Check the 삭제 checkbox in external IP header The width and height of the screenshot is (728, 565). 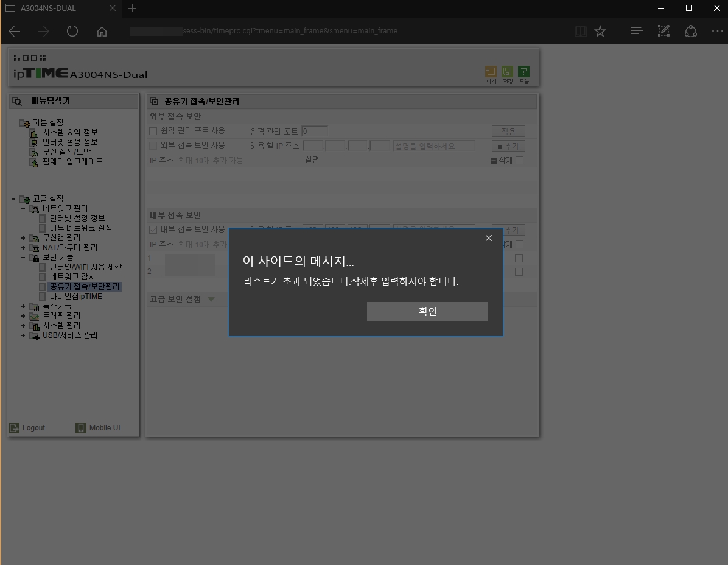pyautogui.click(x=520, y=160)
